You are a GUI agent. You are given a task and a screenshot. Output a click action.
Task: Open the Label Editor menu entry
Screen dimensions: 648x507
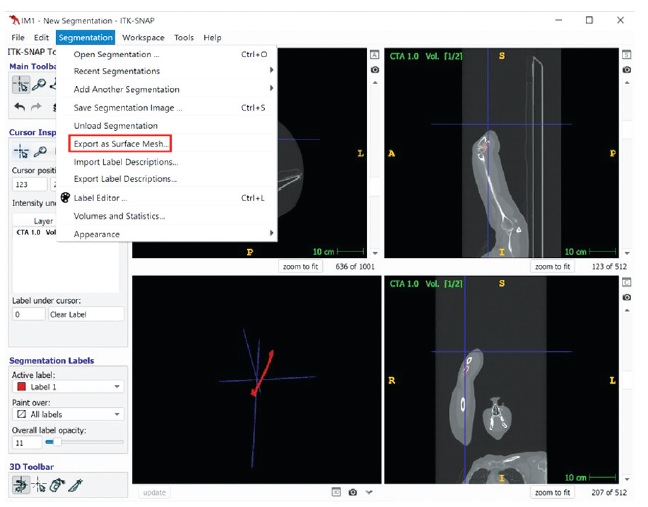point(100,198)
